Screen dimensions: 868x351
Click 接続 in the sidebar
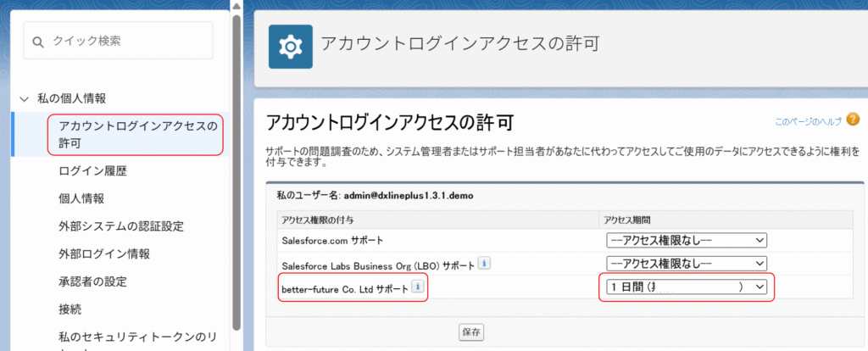tap(70, 309)
